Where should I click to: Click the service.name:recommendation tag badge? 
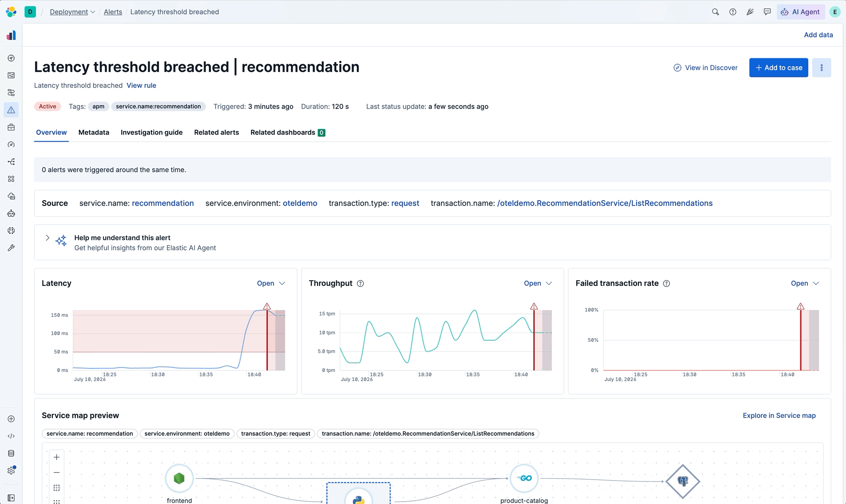[x=159, y=106]
